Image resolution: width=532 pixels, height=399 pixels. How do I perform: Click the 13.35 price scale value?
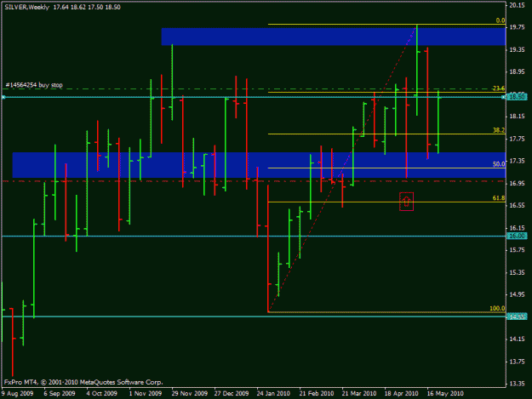(x=517, y=384)
